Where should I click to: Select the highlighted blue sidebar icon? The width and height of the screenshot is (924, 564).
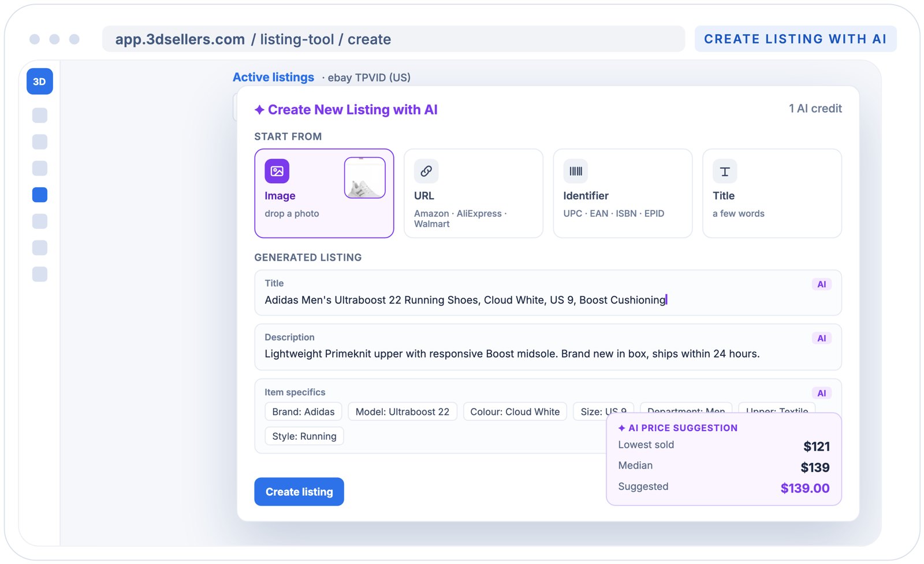pyautogui.click(x=40, y=195)
